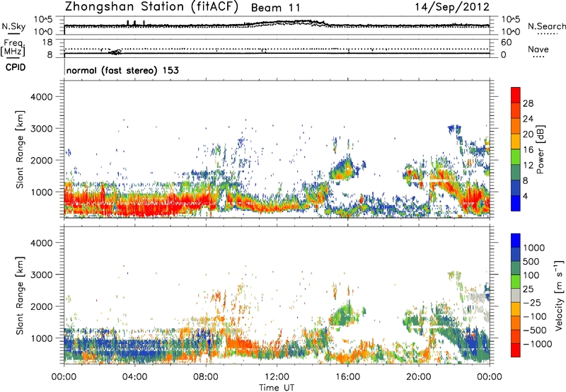Select the "Time UT" axis title
This screenshot has height=392, width=566.
[x=277, y=388]
